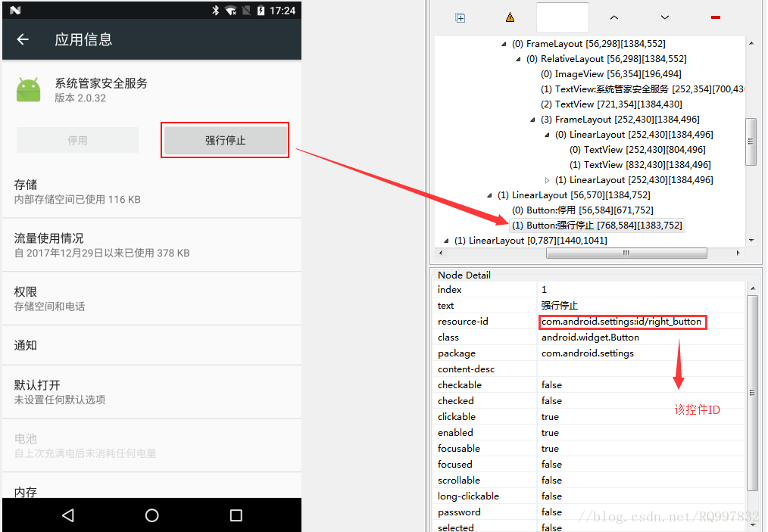
Task: Tap the Wi-Fi icon in the status bar
Action: click(230, 11)
